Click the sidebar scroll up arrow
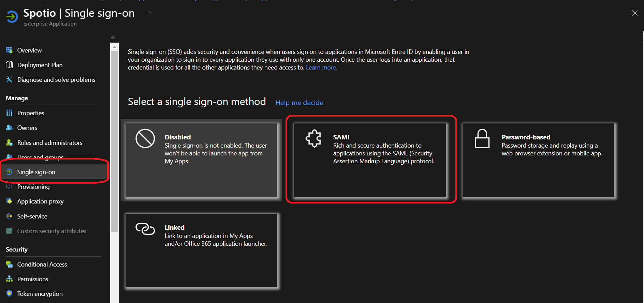 (114, 47)
